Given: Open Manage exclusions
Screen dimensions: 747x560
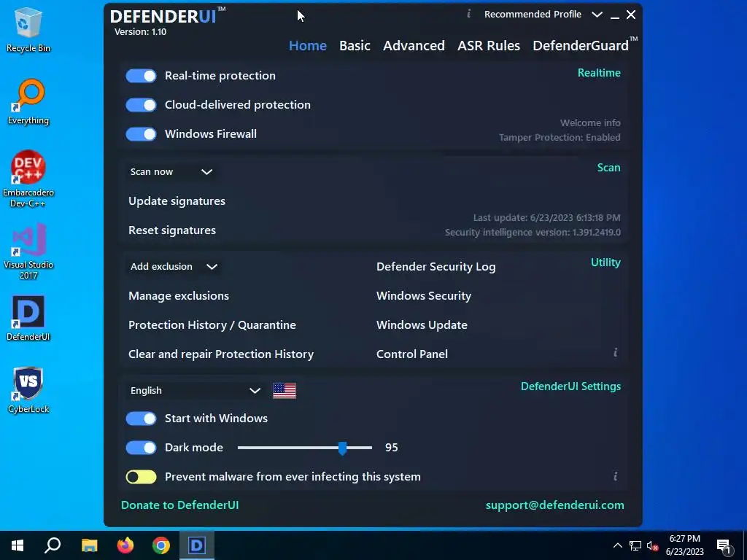Looking at the screenshot, I should 179,296.
